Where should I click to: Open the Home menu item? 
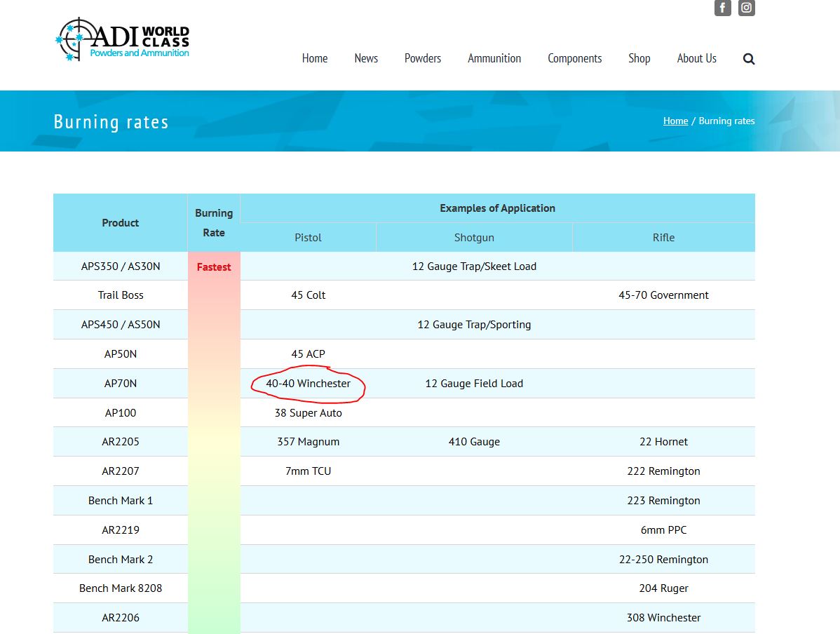(x=314, y=58)
